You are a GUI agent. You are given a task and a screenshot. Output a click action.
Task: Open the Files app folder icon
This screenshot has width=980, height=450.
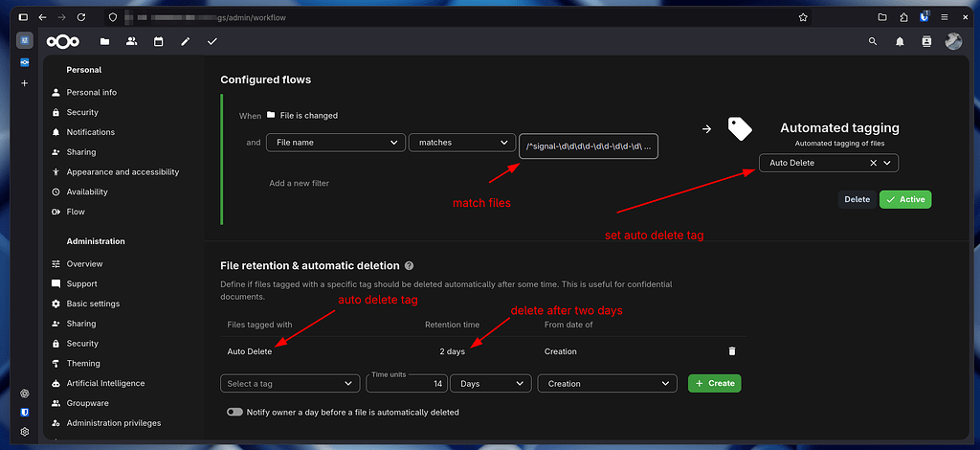click(x=104, y=41)
